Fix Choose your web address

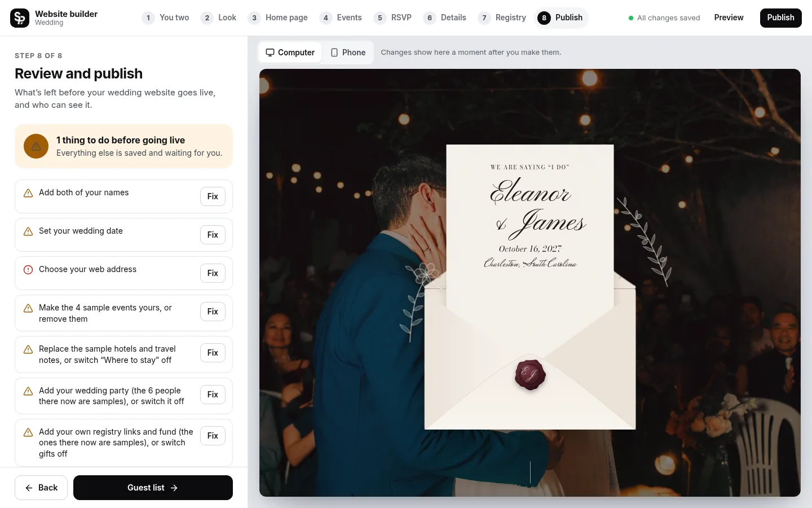[213, 273]
